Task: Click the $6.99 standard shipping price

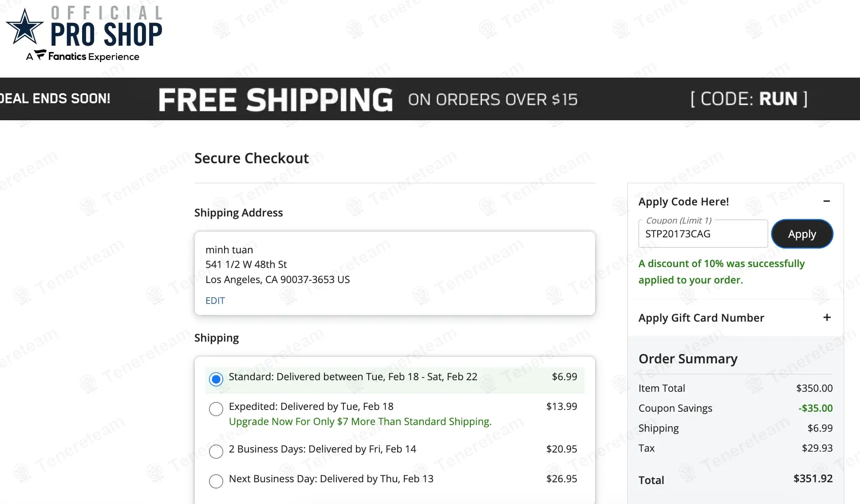Action: [564, 377]
